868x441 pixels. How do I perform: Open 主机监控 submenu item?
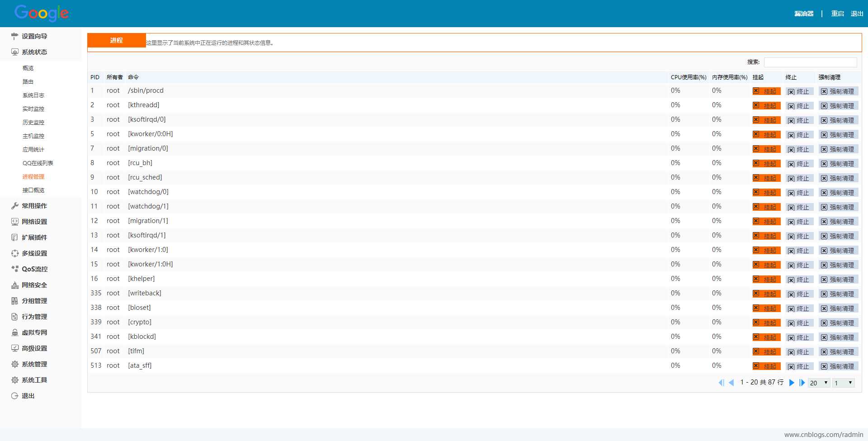(x=33, y=136)
